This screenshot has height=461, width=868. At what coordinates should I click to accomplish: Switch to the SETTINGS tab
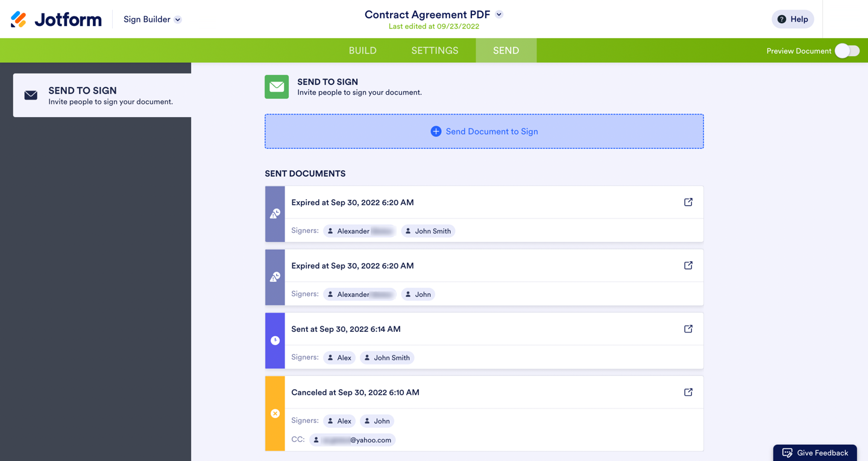pos(435,51)
